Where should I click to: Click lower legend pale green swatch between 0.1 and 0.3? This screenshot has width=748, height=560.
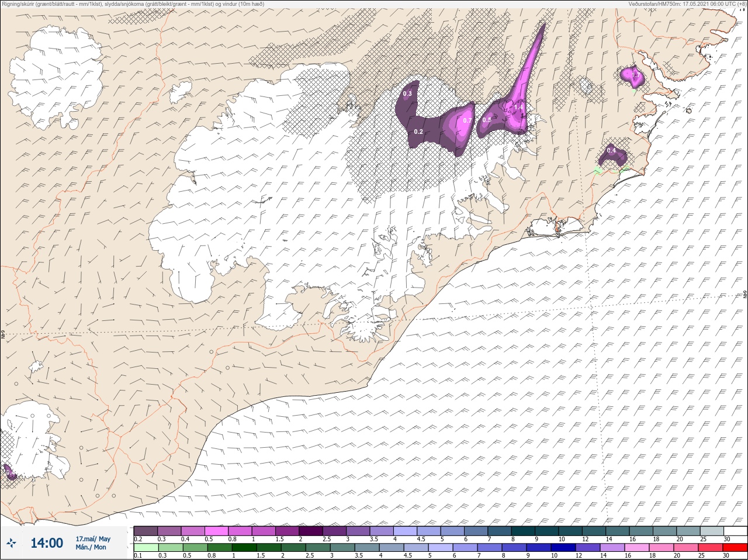[146, 548]
